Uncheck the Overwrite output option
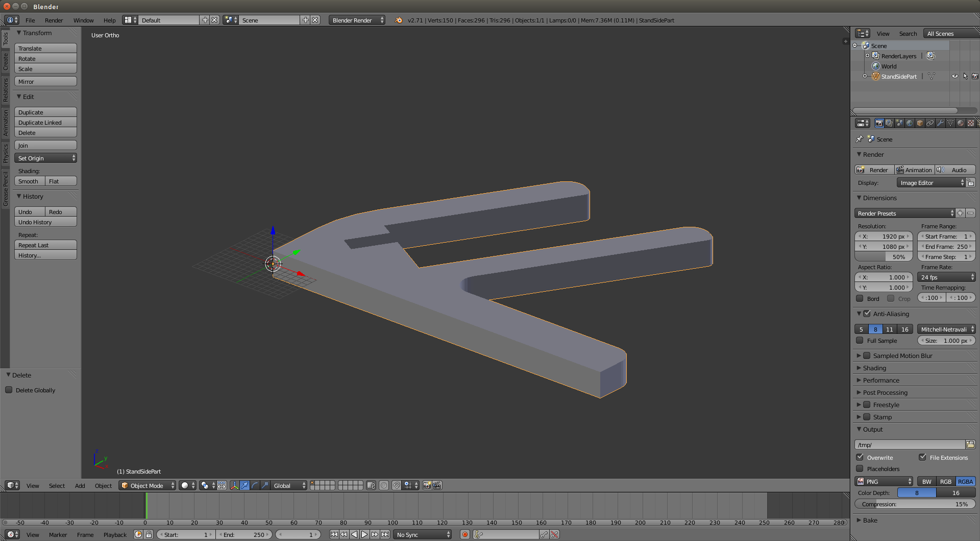Screen dimensions: 980x541 pyautogui.click(x=860, y=457)
